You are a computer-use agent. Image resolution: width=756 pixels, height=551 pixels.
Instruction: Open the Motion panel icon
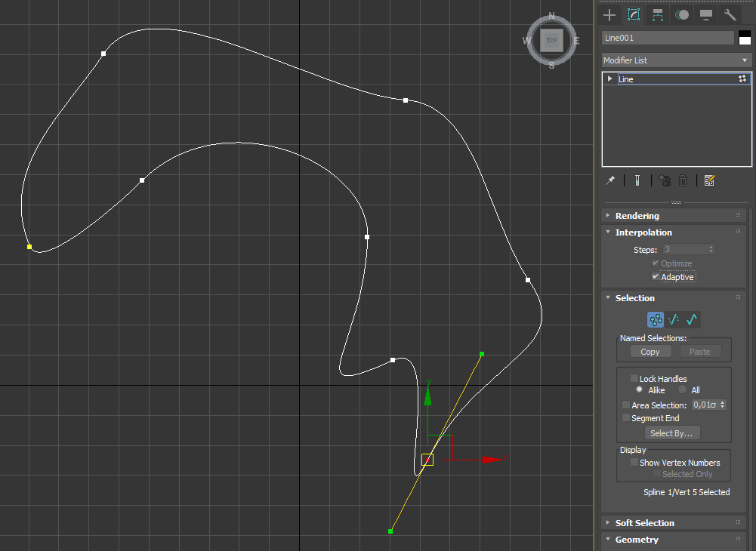[682, 14]
